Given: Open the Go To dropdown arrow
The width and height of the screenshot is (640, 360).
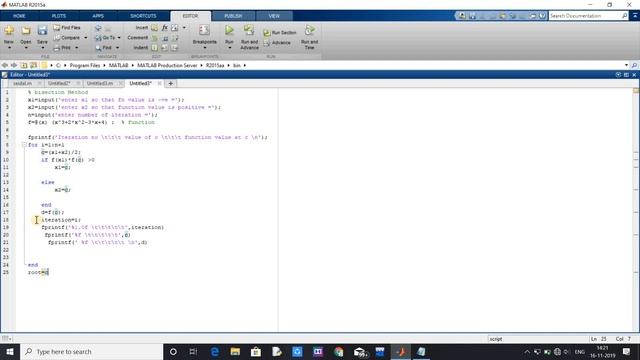Looking at the screenshot, I should pos(119,38).
